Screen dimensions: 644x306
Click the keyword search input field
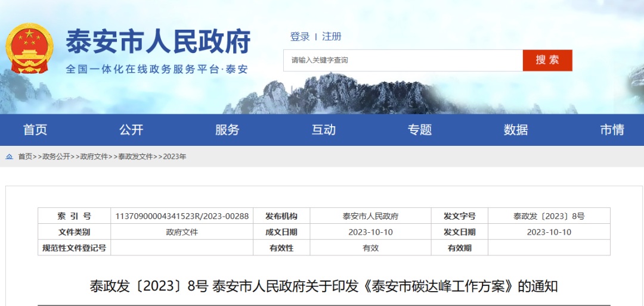(402, 60)
